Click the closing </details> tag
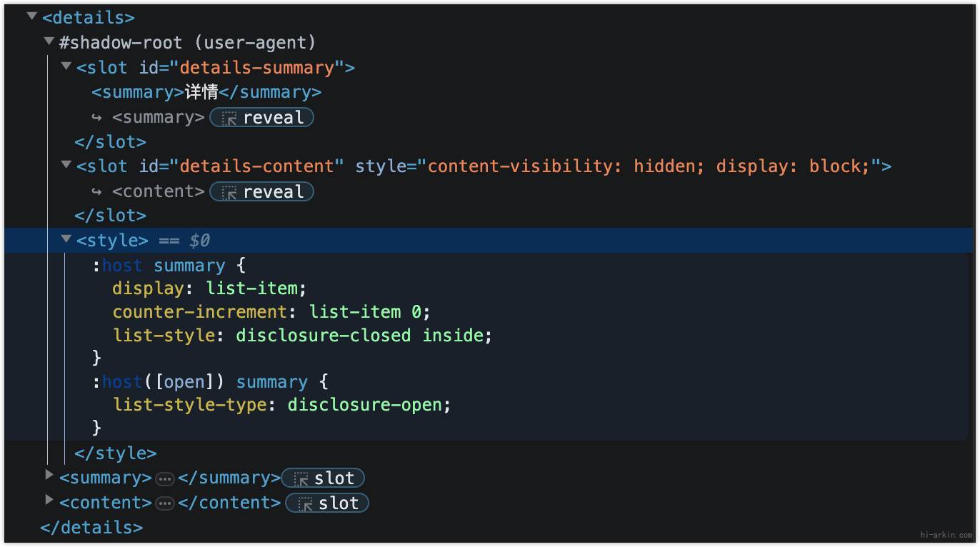The width and height of the screenshot is (980, 547). point(92,528)
